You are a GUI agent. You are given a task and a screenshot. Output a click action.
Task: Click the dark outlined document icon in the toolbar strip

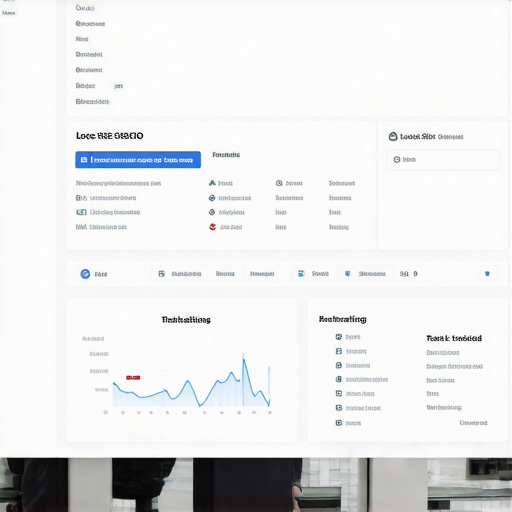click(162, 274)
